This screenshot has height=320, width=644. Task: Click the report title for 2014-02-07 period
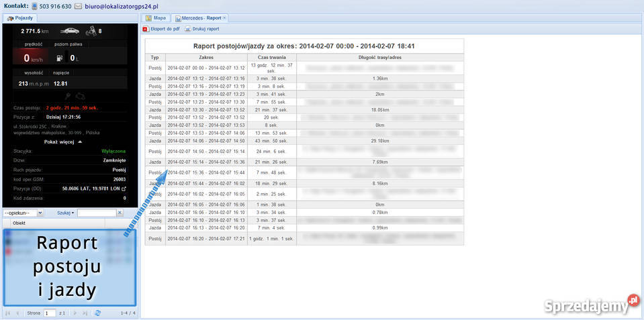304,46
